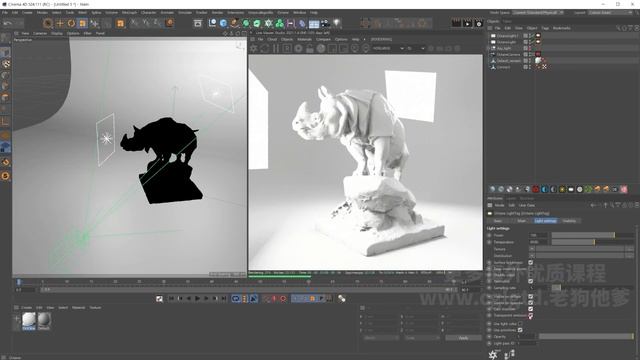Click the Light object icon in the toolbar
Image resolution: width=640 pixels, height=360 pixels.
[337, 23]
